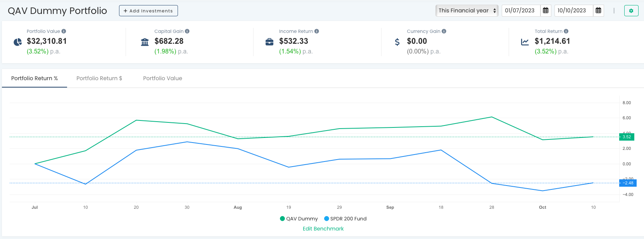Open the settings gear button

[x=631, y=11]
